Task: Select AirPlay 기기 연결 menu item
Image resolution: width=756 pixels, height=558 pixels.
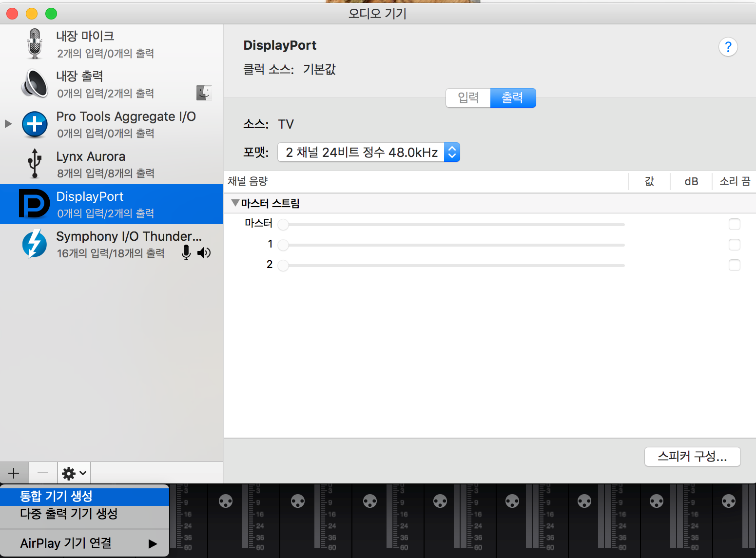Action: (x=85, y=543)
